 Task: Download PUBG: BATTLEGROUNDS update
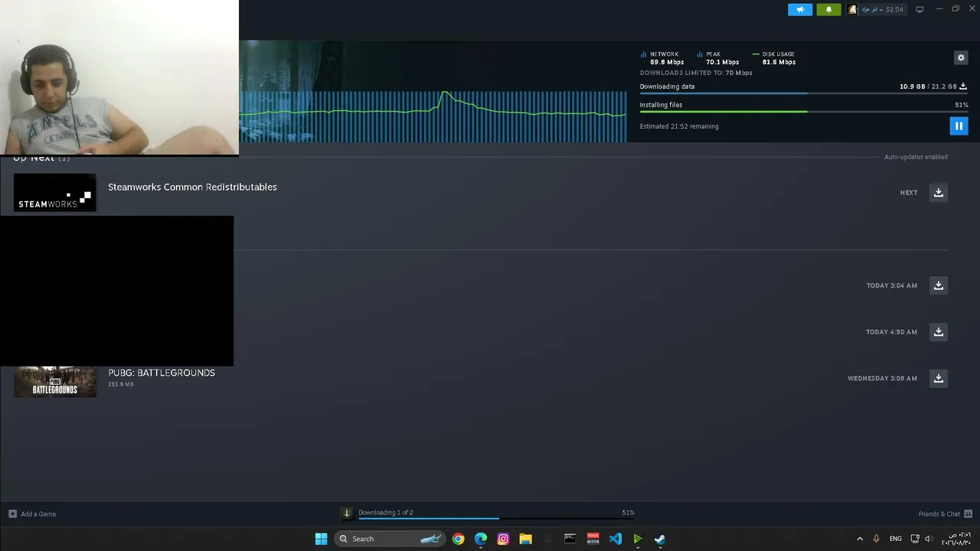[939, 378]
